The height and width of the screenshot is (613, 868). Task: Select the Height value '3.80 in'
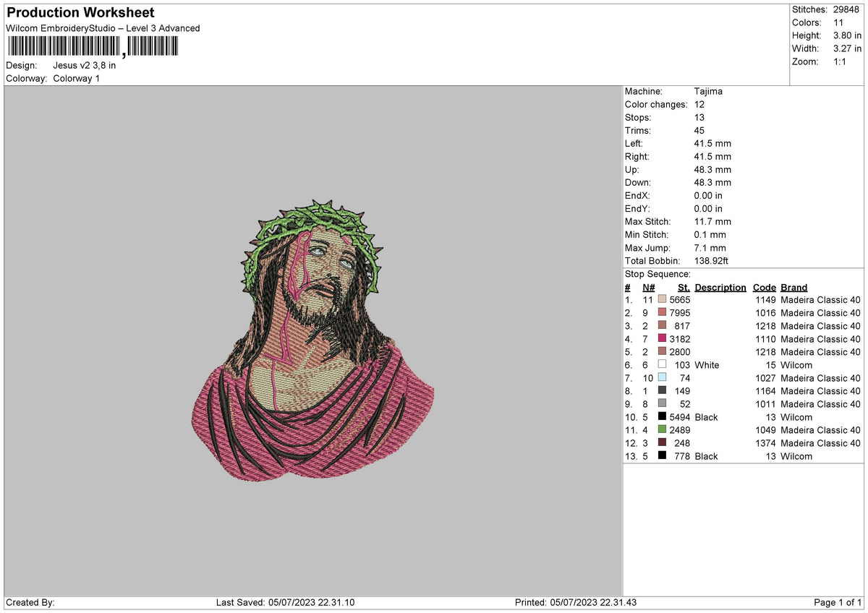point(847,35)
